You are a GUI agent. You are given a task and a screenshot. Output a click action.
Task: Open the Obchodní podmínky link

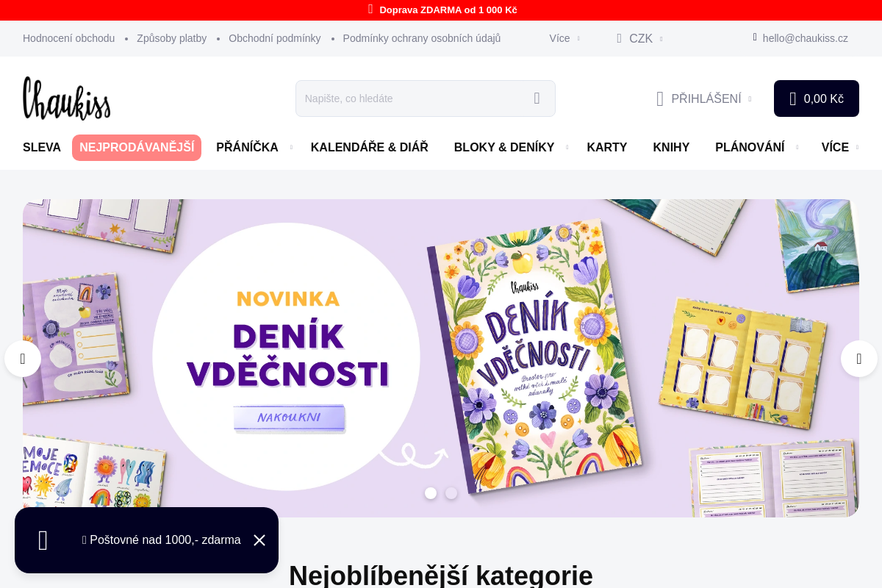[x=275, y=38]
